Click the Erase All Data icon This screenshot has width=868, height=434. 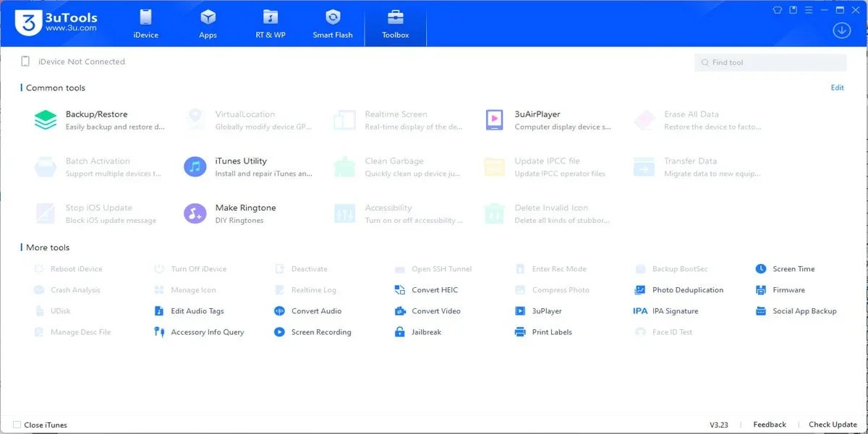click(x=644, y=120)
